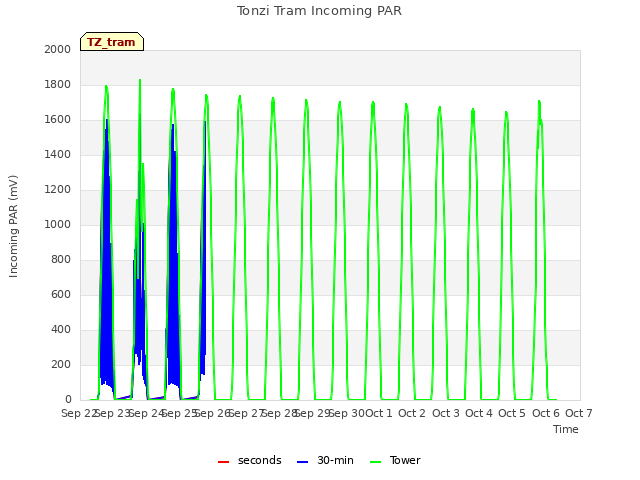Click the Oct 1 x-axis date label
Viewport: 640px width, 480px height.
click(379, 413)
